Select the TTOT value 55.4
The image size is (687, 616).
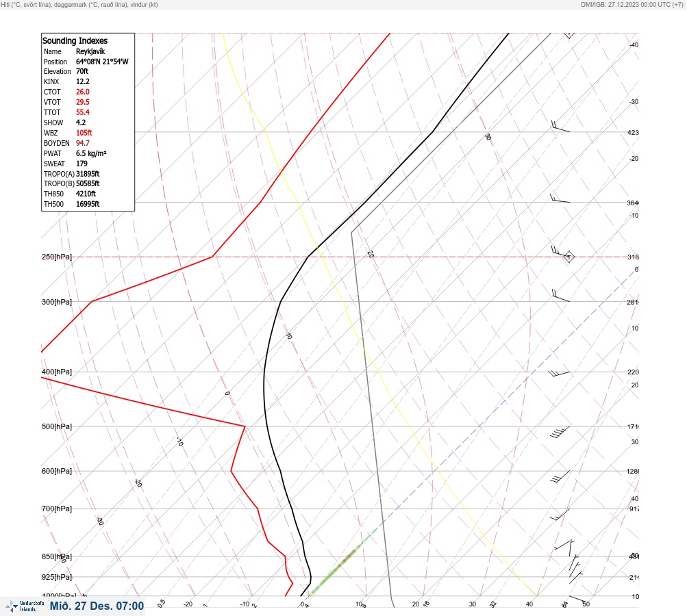pyautogui.click(x=83, y=112)
